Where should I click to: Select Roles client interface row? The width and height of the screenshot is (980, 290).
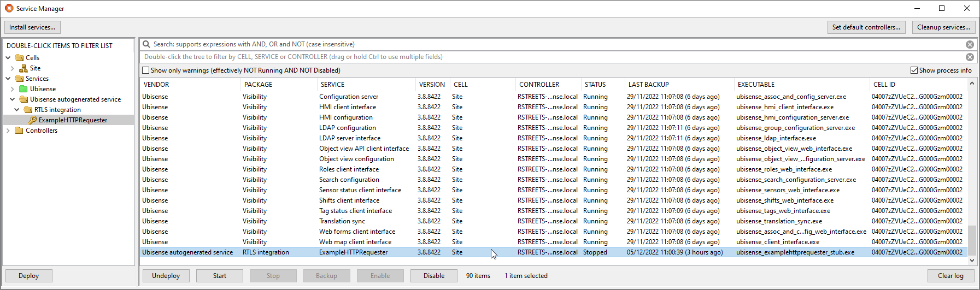pyautogui.click(x=554, y=169)
